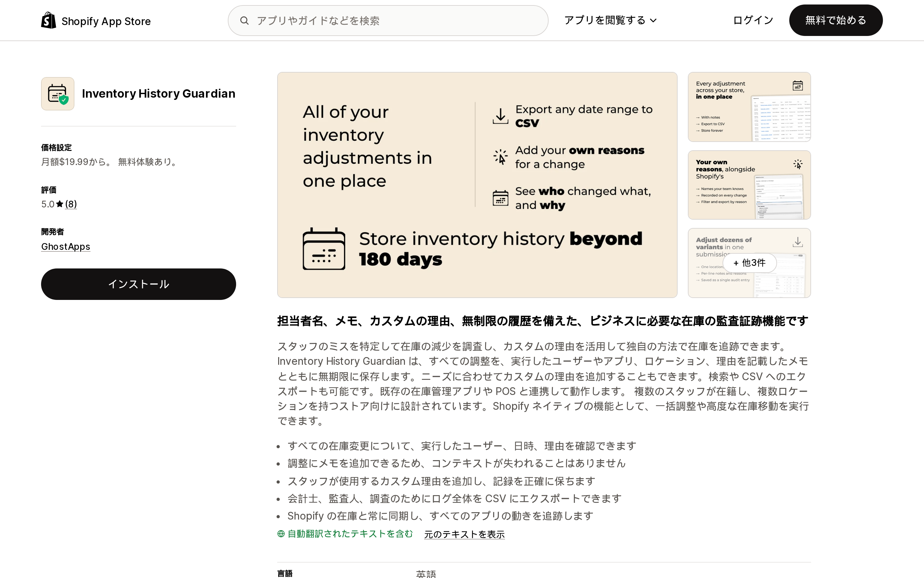Click small calendar icon beside See who changed
924x578 pixels.
[500, 198]
